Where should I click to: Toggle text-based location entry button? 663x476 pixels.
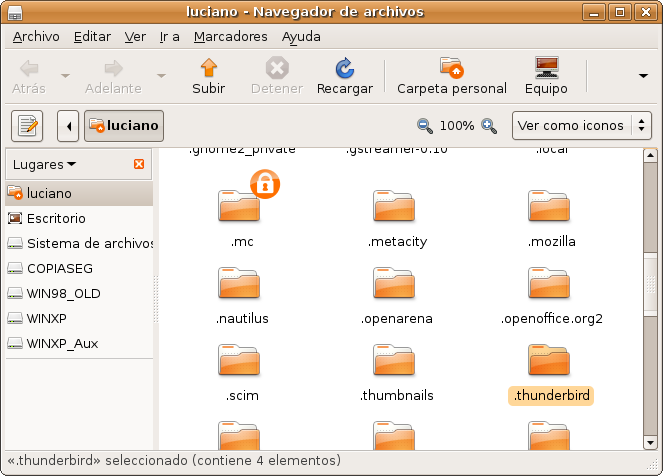coord(27,126)
